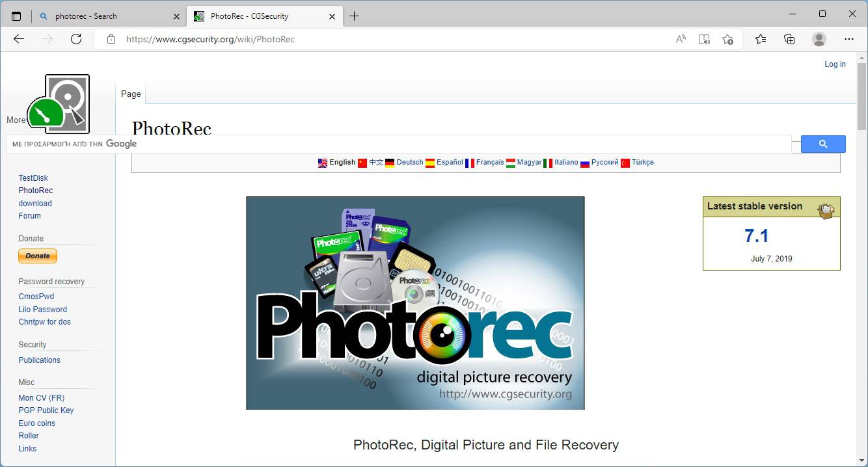The width and height of the screenshot is (868, 467).
Task: Click the Log in link
Action: (x=835, y=64)
